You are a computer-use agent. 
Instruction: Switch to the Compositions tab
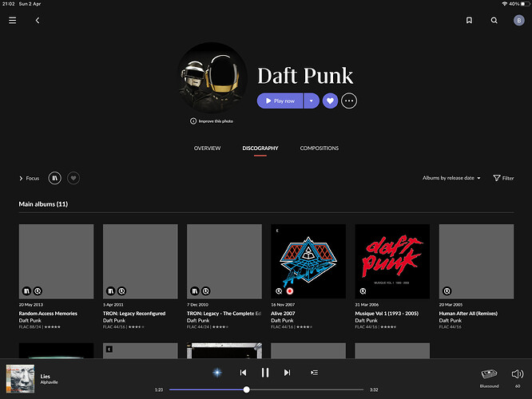tap(319, 148)
